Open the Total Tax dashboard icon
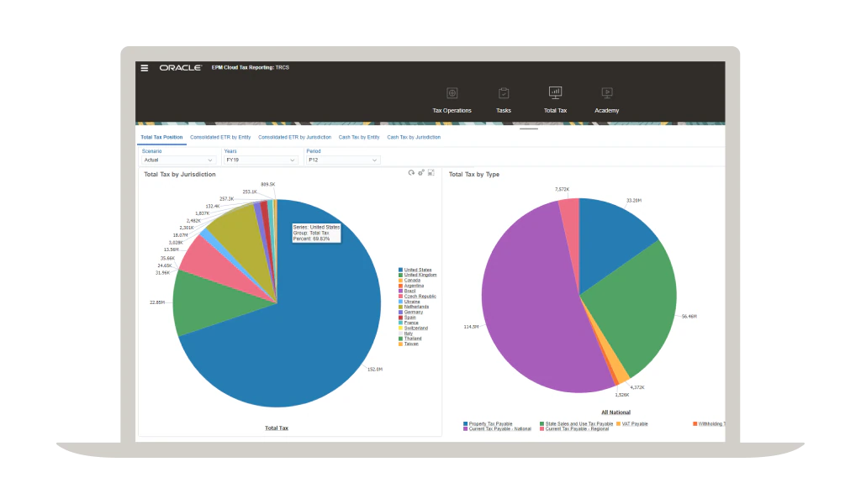Viewport: 861px width, 504px height. 555,92
